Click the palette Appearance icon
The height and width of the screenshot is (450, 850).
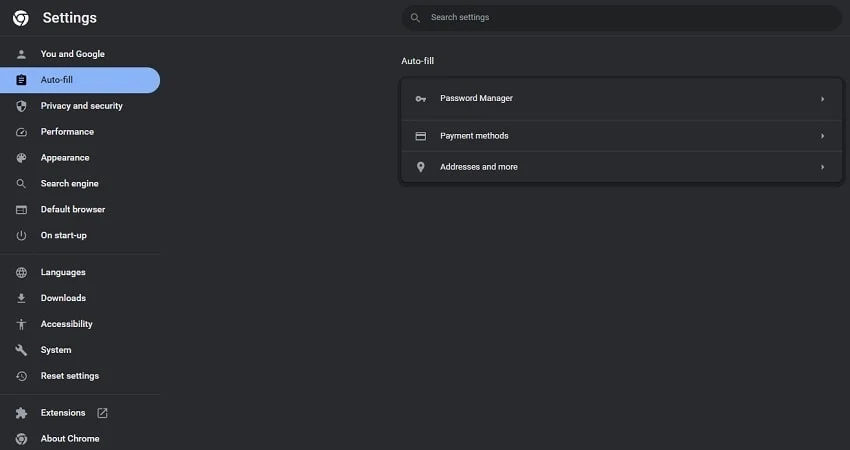[21, 158]
